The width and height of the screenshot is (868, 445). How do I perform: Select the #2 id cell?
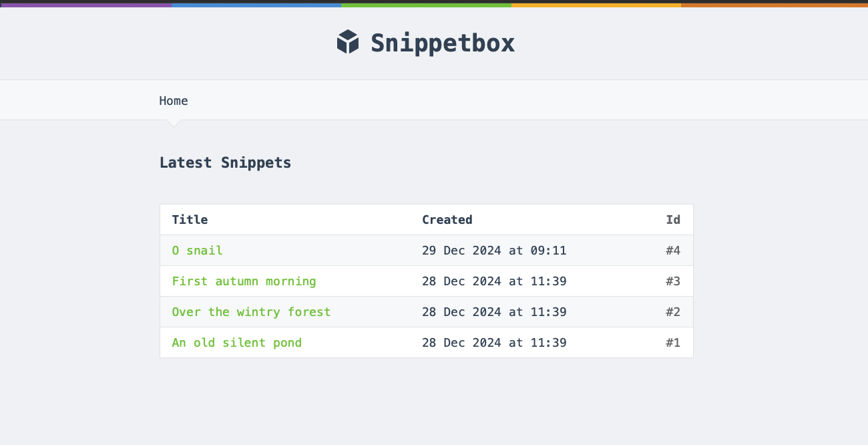coord(672,312)
